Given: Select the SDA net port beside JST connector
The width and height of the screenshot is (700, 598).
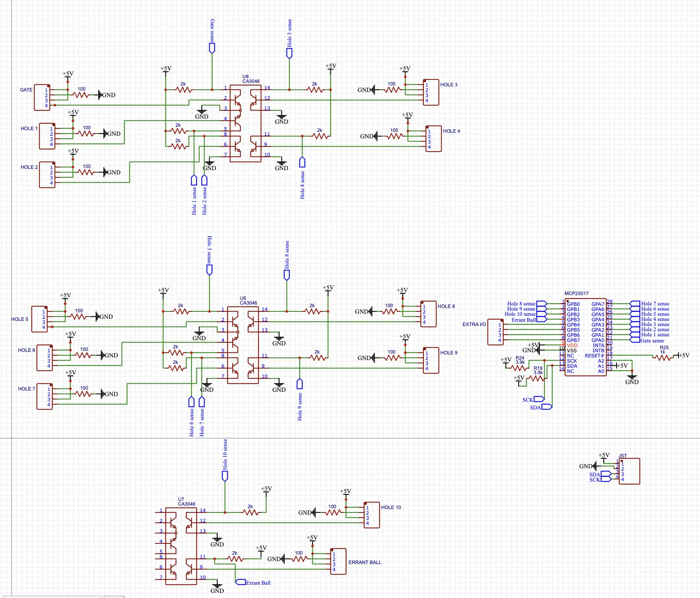Looking at the screenshot, I should point(606,474).
